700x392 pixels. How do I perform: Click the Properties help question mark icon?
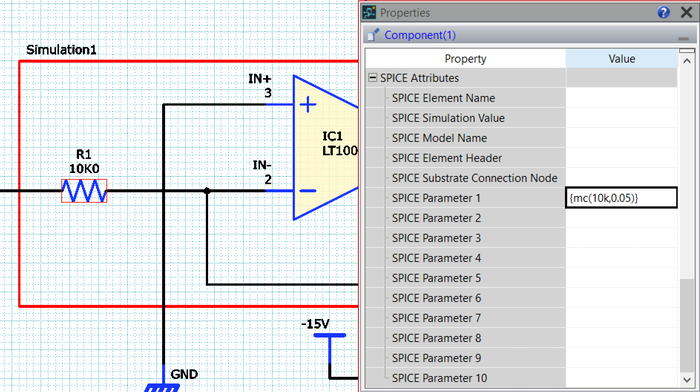663,13
